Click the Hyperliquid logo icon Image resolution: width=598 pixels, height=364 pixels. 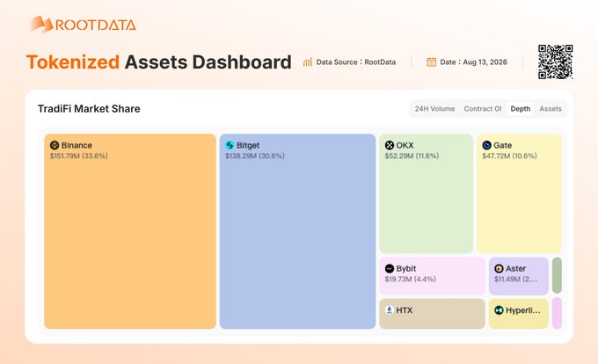click(x=499, y=310)
